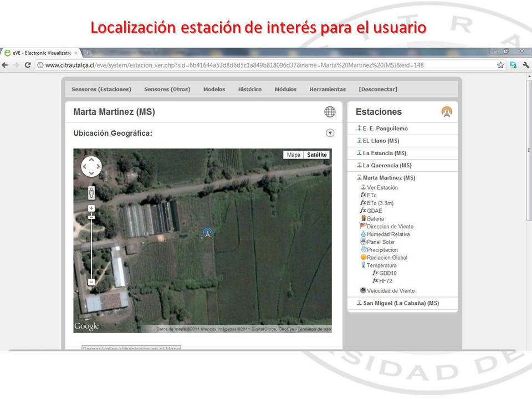Click the antenna icon in Estaciones header
Image resolution: width=532 pixels, height=399 pixels.
(447, 111)
